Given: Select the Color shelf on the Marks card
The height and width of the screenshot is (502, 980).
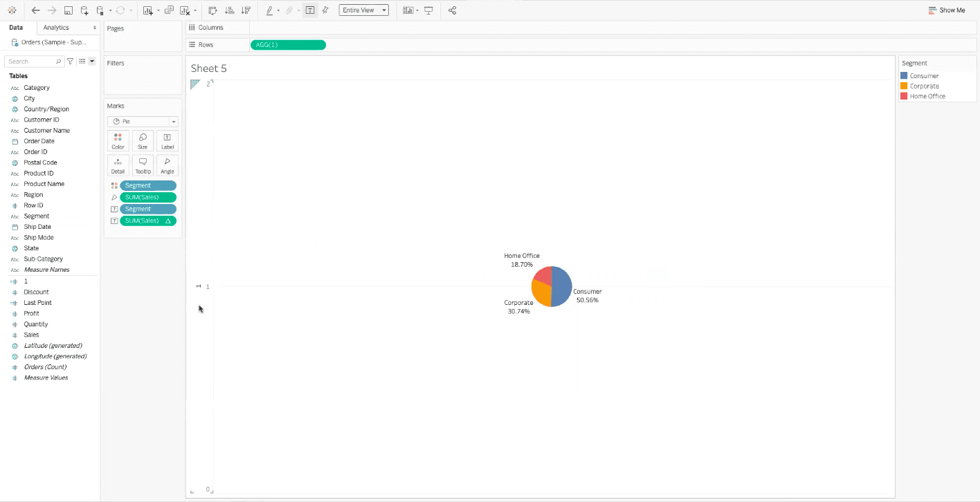Looking at the screenshot, I should tap(118, 140).
